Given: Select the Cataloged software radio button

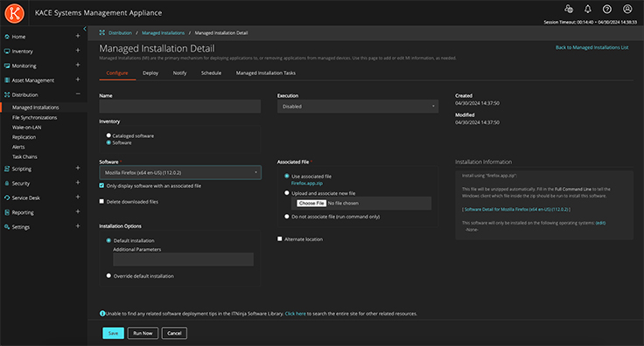Looking at the screenshot, I should pyautogui.click(x=108, y=135).
